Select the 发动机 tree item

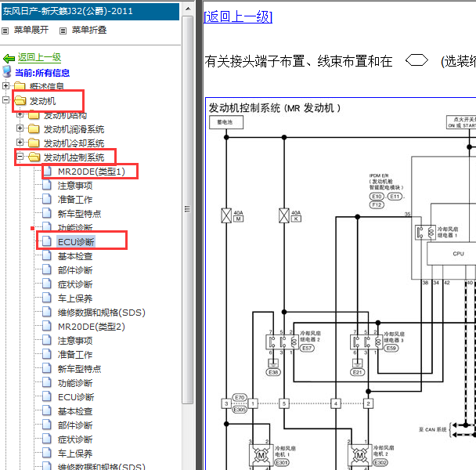tap(42, 101)
